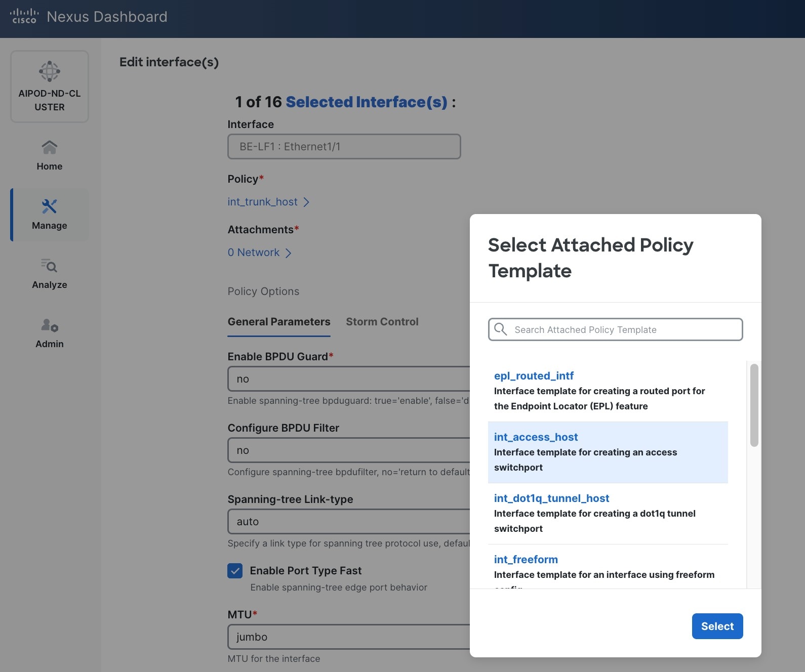Open the Manage section icon

[50, 206]
